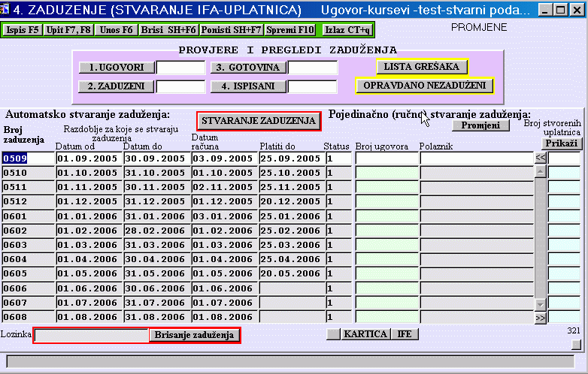Open OPRAVDANO NEZADUŽENI list

(x=425, y=86)
